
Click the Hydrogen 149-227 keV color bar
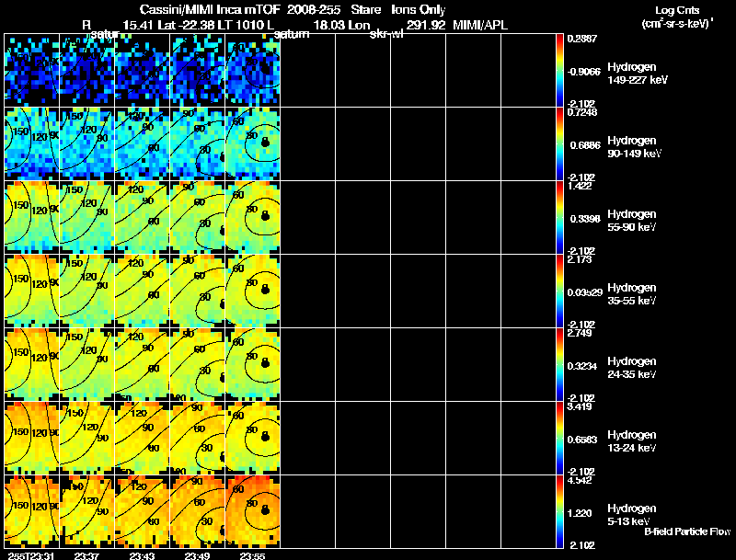[x=559, y=71]
